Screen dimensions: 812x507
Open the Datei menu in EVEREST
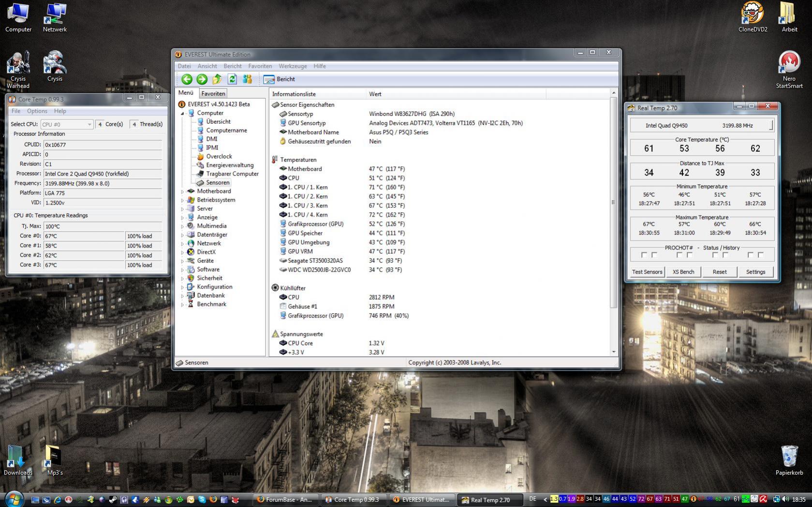click(184, 66)
